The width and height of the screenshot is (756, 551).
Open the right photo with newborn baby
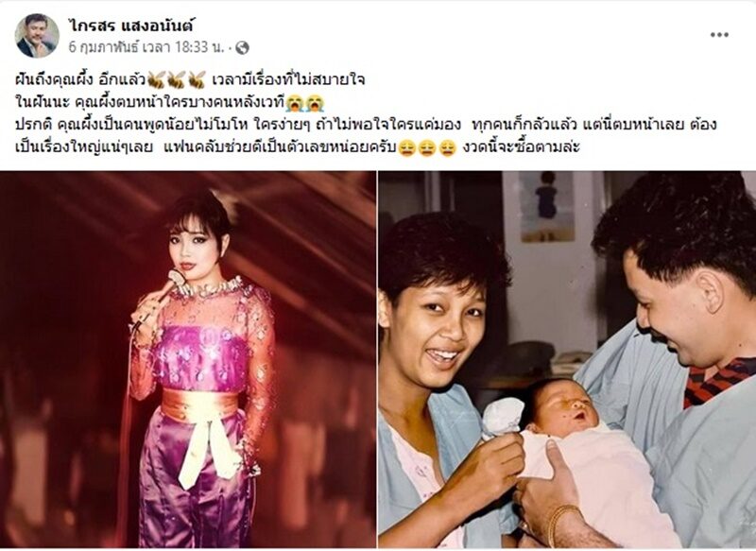[567, 360]
